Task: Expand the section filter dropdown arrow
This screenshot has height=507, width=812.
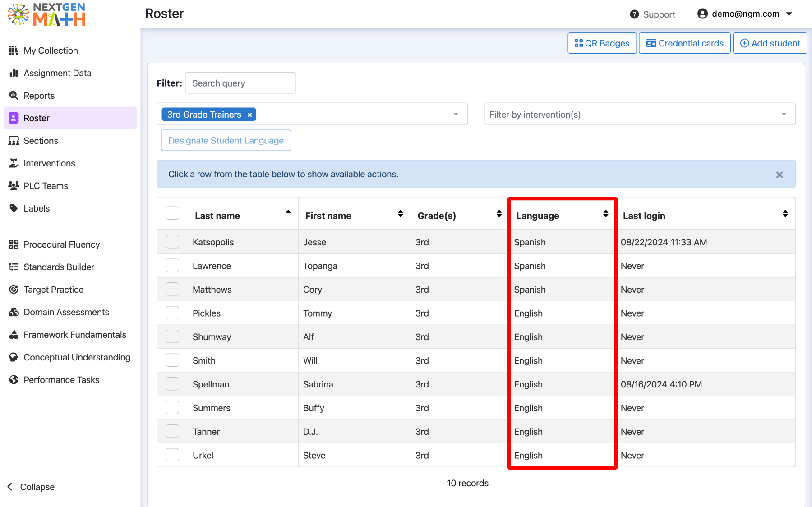Action: coord(456,114)
